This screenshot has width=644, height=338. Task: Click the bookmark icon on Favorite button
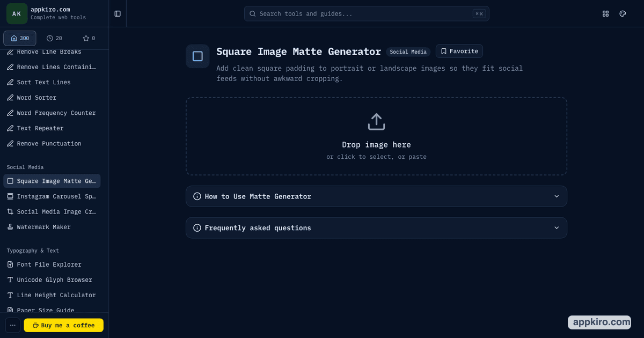pyautogui.click(x=444, y=51)
